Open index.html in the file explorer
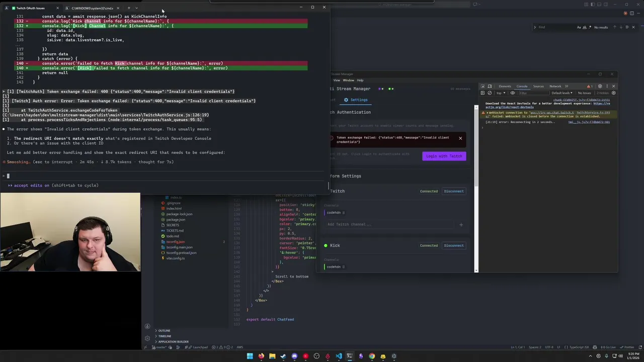The height and width of the screenshot is (362, 644). click(x=174, y=209)
